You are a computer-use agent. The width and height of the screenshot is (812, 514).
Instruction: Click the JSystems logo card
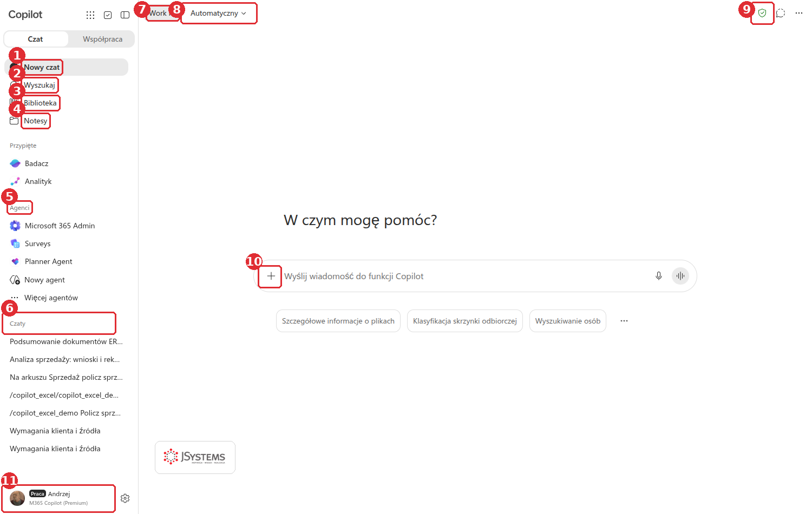(195, 457)
